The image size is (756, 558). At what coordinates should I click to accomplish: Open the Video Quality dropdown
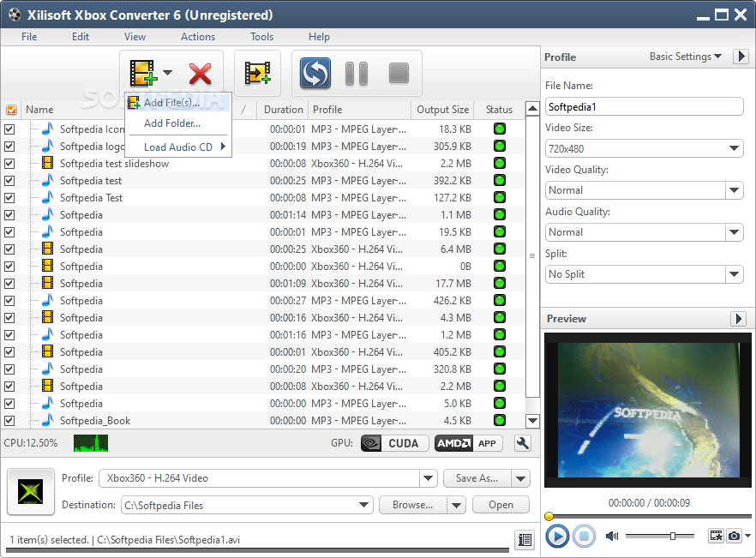tap(734, 190)
